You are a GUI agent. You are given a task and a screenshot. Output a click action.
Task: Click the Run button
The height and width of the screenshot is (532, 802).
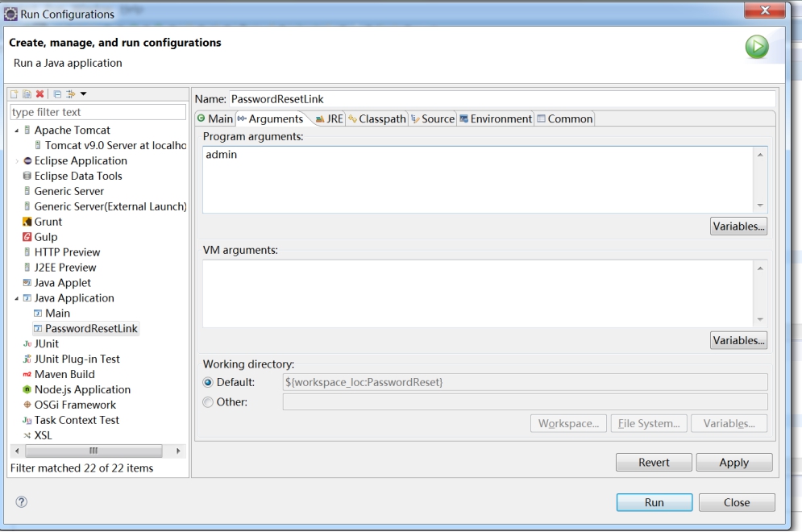pyautogui.click(x=654, y=502)
